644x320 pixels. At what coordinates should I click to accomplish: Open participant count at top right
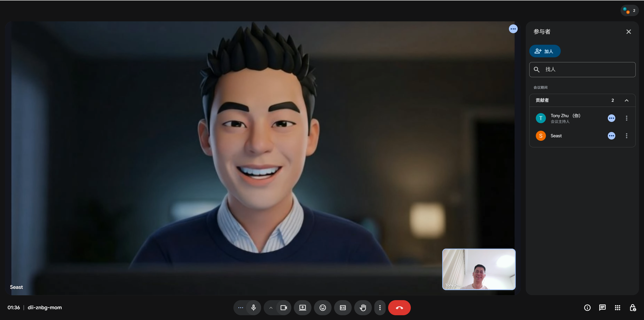[629, 11]
